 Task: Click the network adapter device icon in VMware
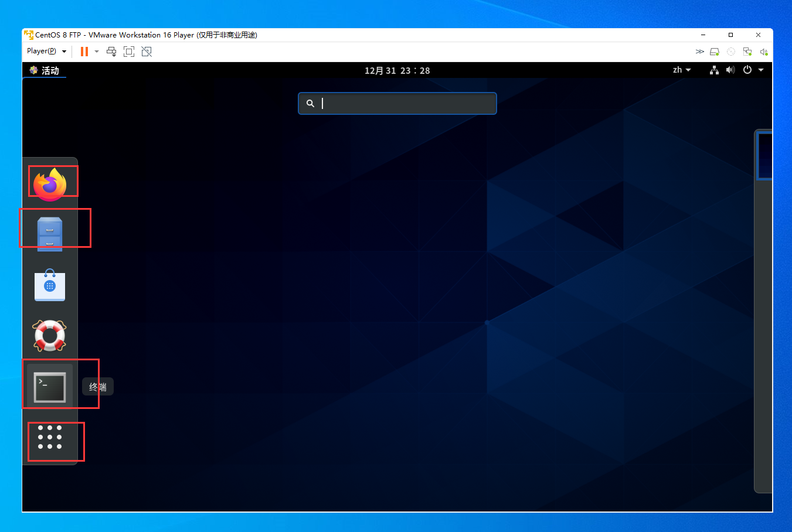(x=747, y=52)
